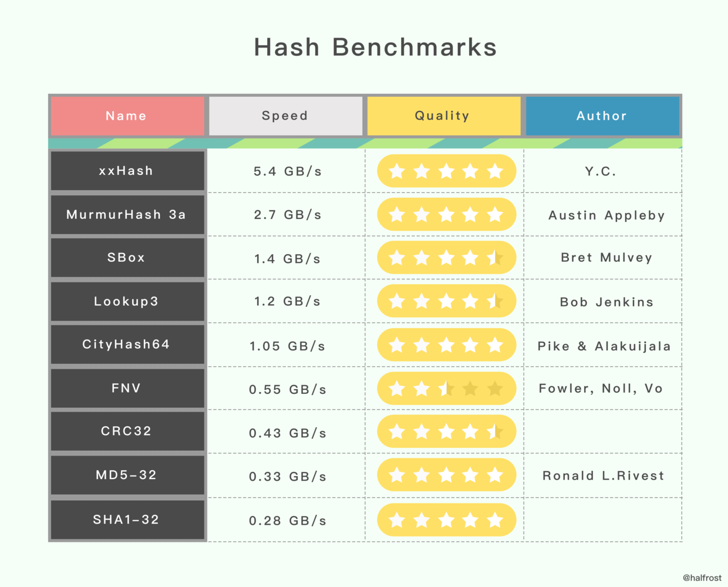Click the MurmurHash 3a star rating
Image resolution: width=728 pixels, height=587 pixels.
click(x=446, y=214)
